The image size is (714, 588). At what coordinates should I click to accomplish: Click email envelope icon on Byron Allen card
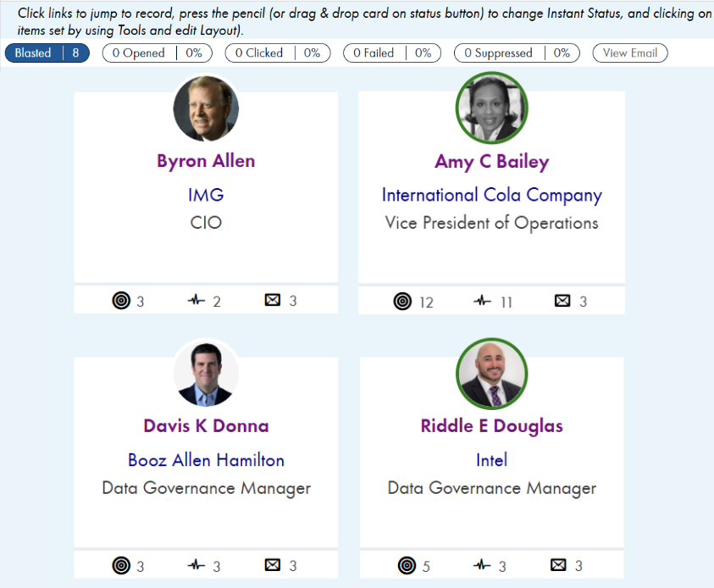click(x=273, y=300)
